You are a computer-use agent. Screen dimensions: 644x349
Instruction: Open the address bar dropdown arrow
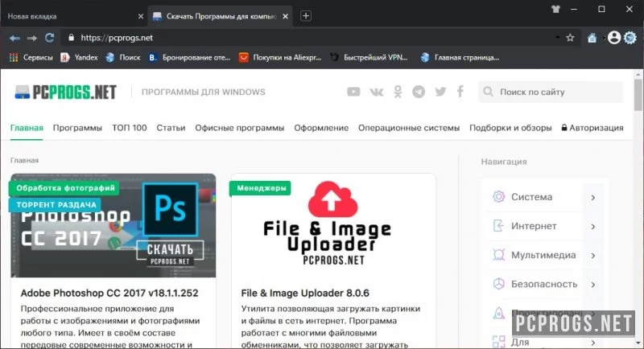(x=557, y=38)
